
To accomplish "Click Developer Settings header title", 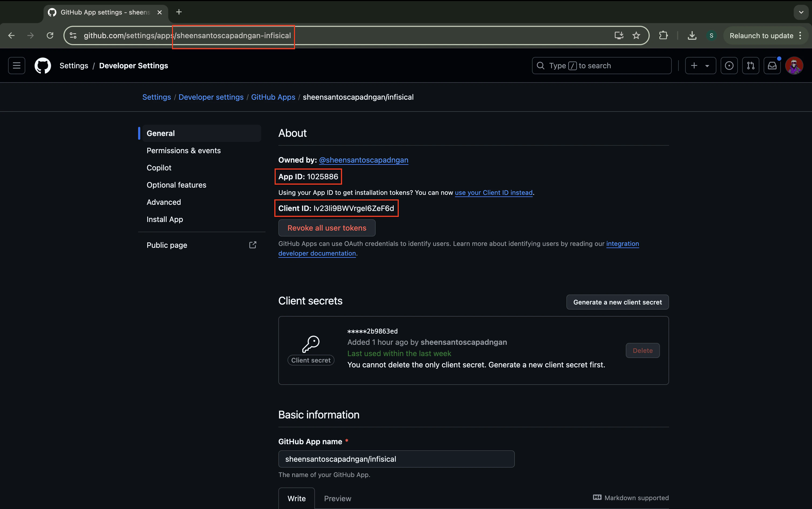I will [134, 66].
